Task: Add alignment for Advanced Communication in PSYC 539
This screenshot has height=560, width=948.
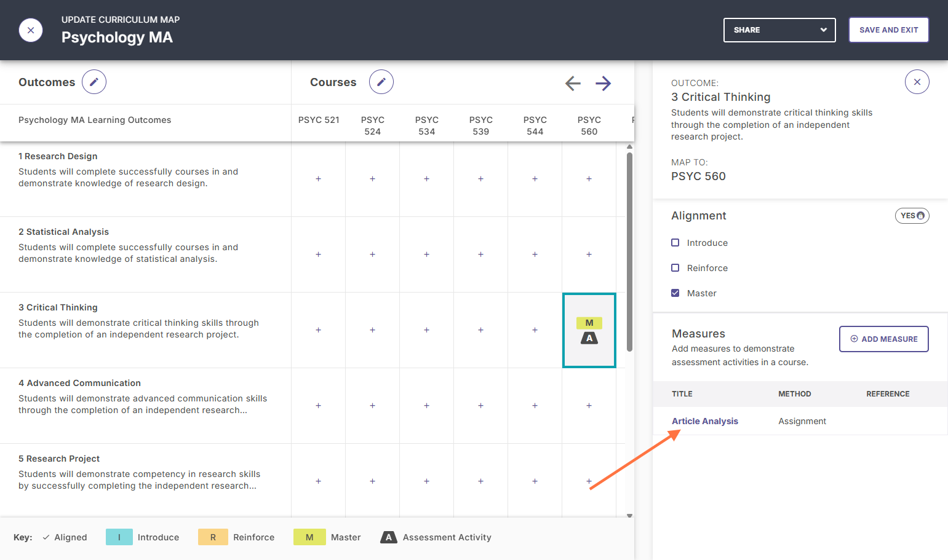Action: click(480, 406)
